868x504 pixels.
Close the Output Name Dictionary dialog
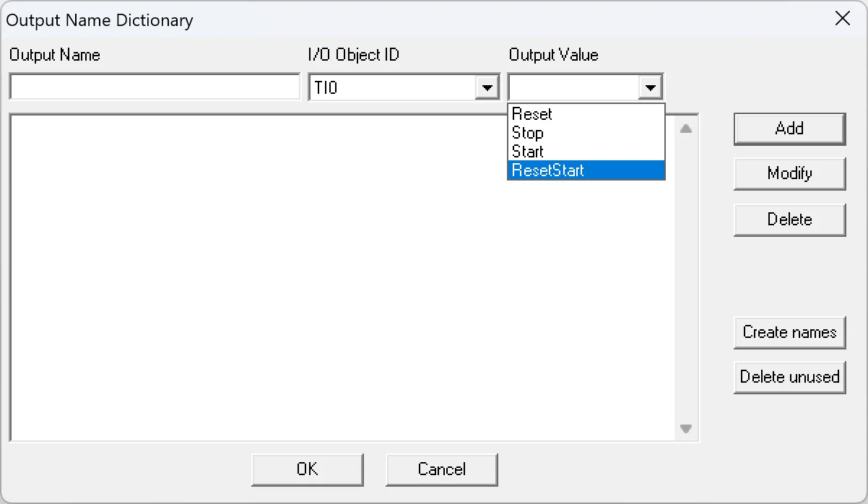842,19
